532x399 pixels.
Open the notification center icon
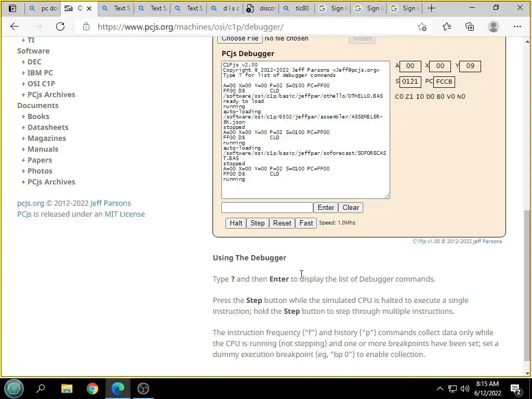(516, 389)
